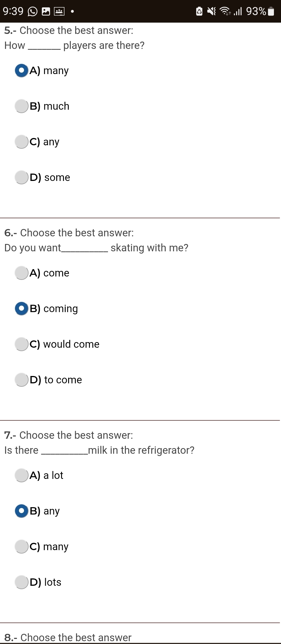Select "A) many" radio in question 5

click(22, 70)
